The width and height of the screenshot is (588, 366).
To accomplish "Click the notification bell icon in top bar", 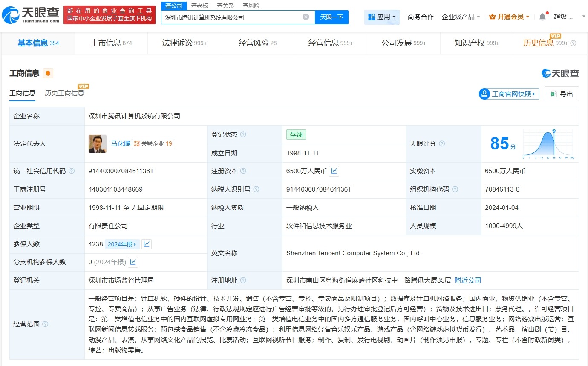I will [542, 16].
